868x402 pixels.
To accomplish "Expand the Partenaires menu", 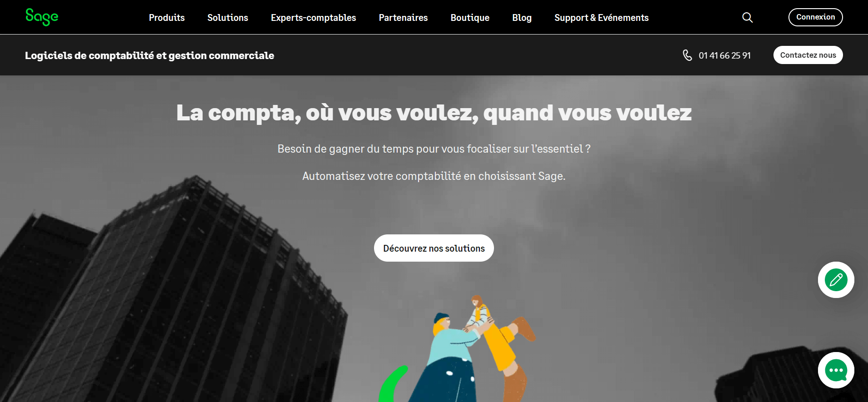I will pyautogui.click(x=403, y=18).
